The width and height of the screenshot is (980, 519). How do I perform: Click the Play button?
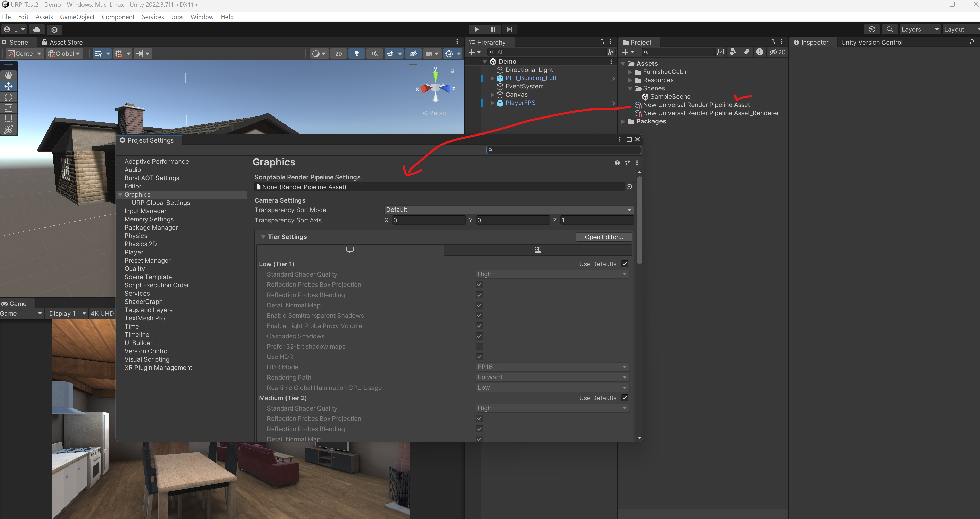476,29
